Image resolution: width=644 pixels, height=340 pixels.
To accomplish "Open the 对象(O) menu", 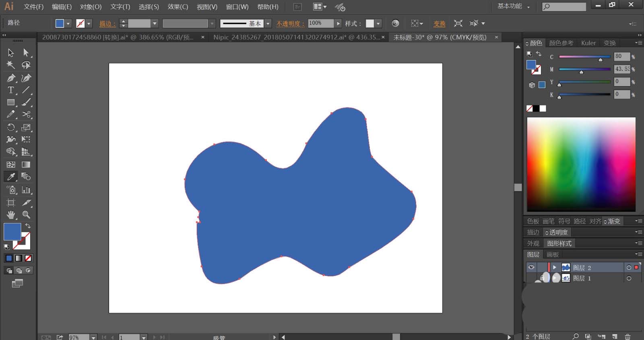I will 91,7.
